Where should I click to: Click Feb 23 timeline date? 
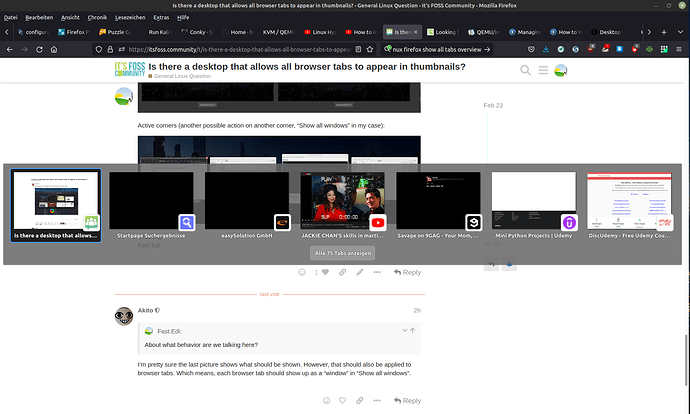pyautogui.click(x=493, y=105)
